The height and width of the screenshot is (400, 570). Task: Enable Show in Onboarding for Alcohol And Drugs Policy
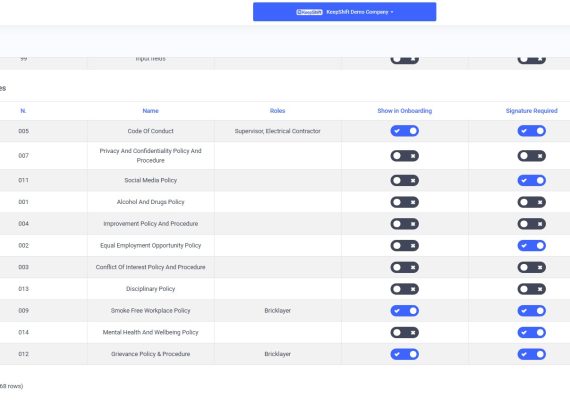click(405, 202)
